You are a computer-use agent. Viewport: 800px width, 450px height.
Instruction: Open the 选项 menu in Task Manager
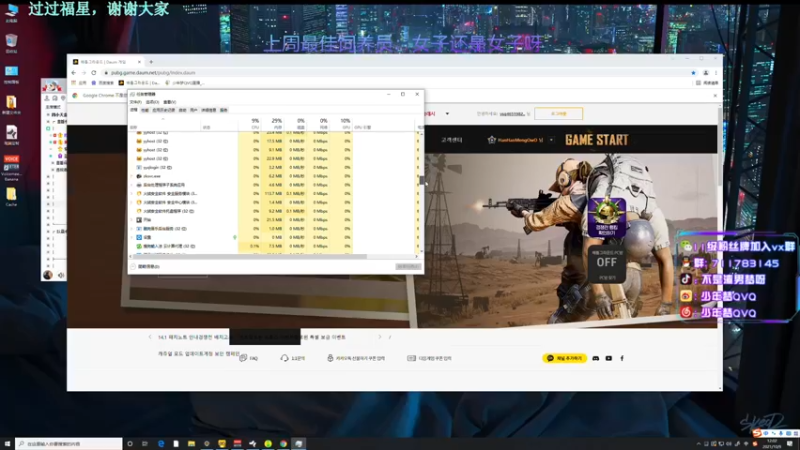pos(152,102)
